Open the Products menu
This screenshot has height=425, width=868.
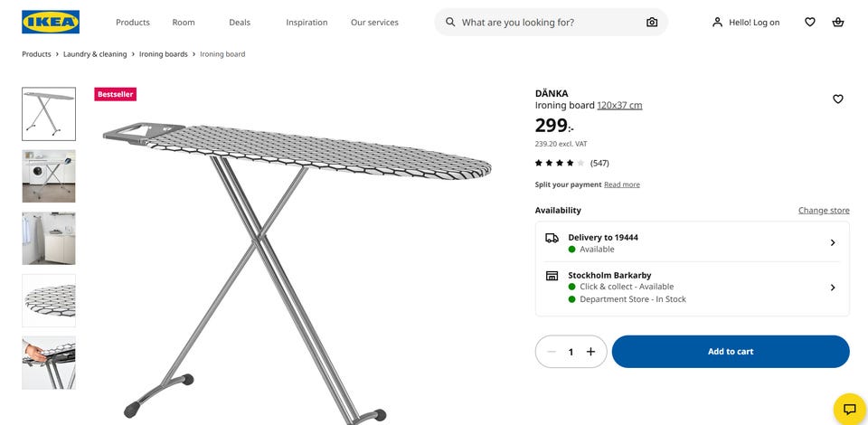[x=133, y=23]
